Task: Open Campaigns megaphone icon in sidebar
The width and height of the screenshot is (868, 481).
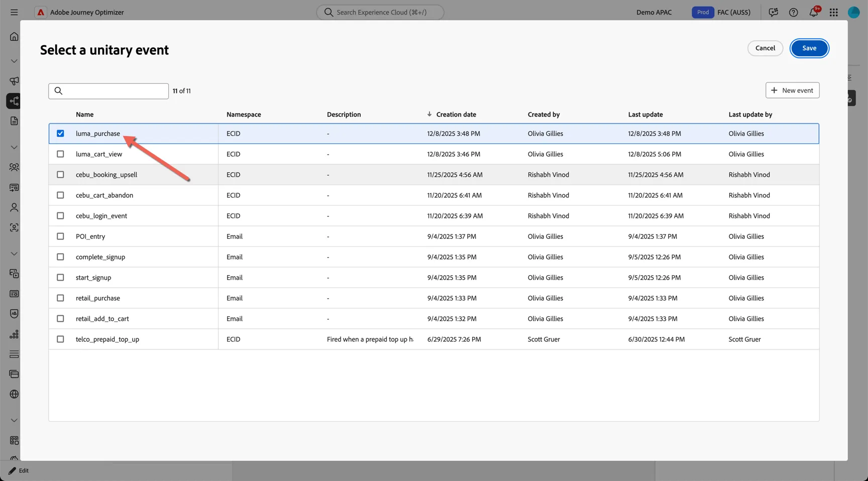Action: [x=14, y=81]
